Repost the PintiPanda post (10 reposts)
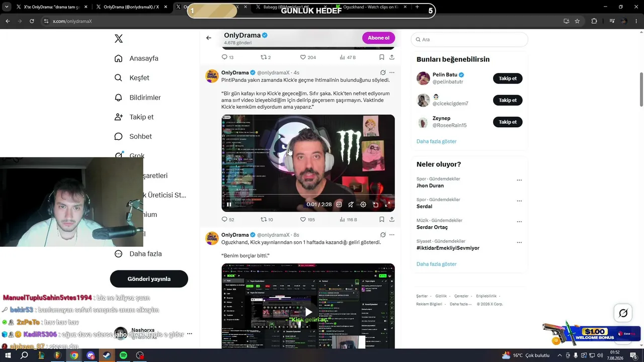The image size is (644, 362). point(267,220)
